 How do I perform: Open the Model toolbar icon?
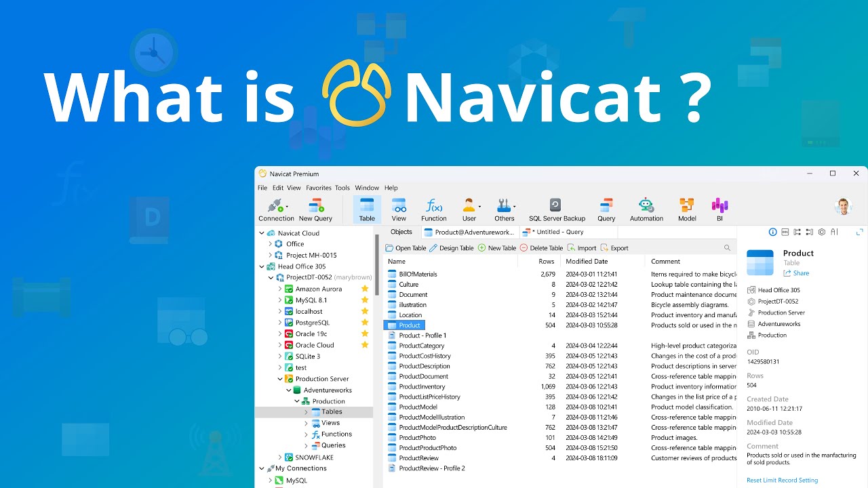pos(687,209)
